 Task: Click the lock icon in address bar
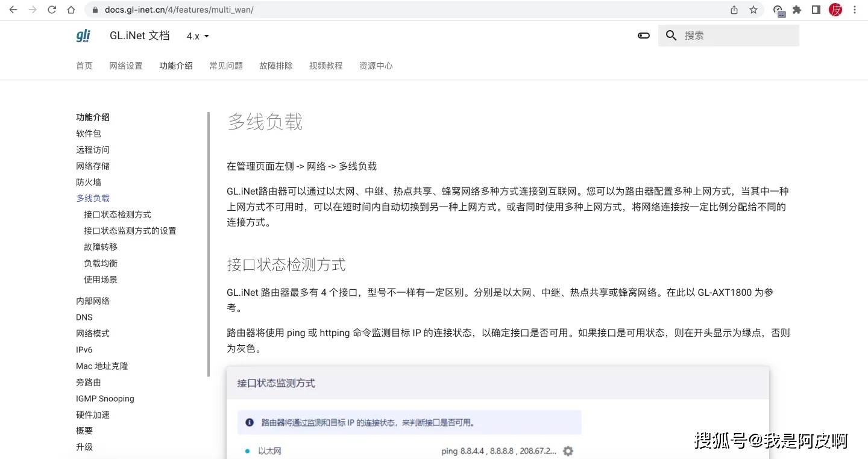[95, 10]
